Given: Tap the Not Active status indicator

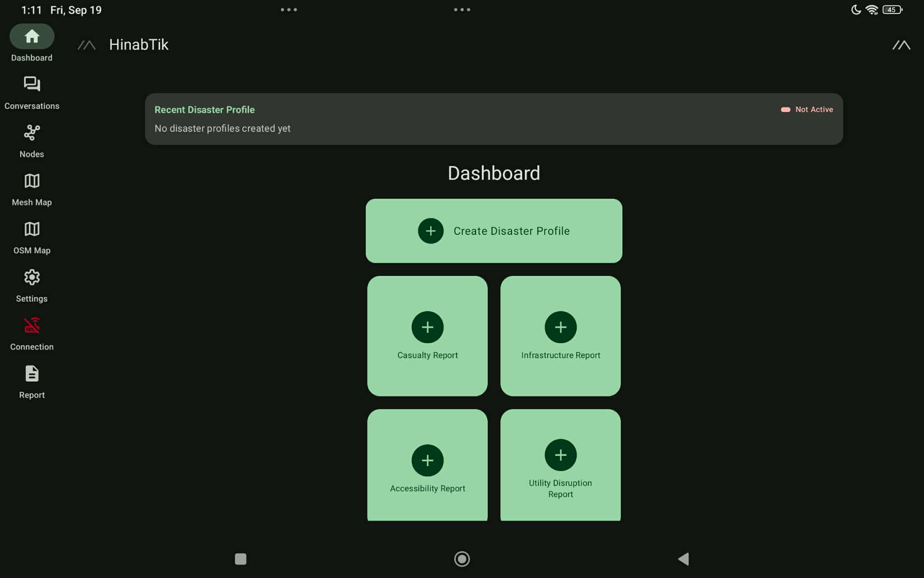Looking at the screenshot, I should [807, 110].
